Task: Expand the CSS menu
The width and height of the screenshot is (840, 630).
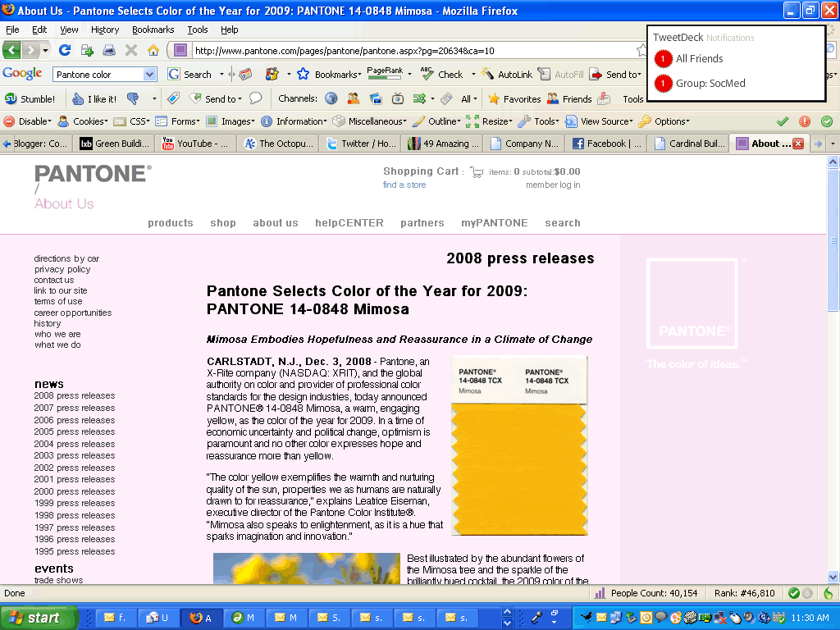Action: pos(131,121)
